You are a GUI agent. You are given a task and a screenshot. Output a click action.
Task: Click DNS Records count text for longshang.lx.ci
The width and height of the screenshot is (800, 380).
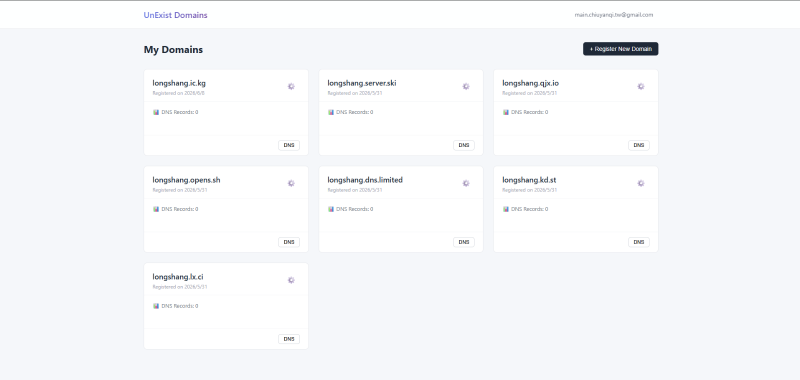tap(180, 306)
